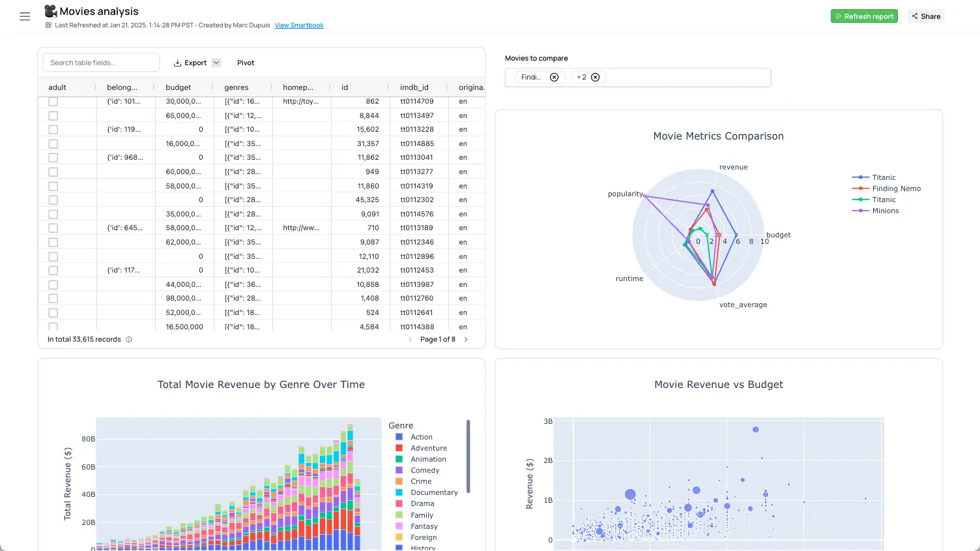The height and width of the screenshot is (551, 980).
Task: Go to the next table page arrow
Action: coord(466,339)
